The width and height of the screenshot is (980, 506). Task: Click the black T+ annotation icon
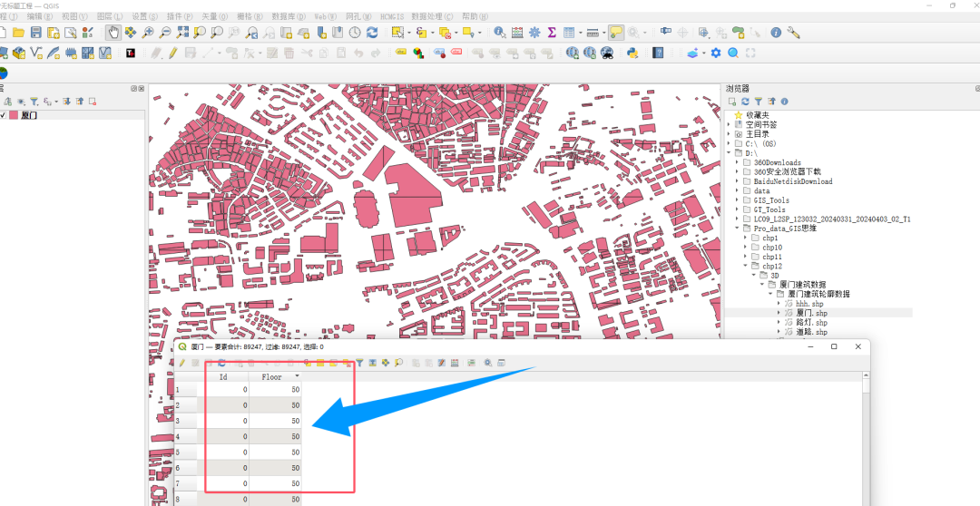[x=131, y=54]
